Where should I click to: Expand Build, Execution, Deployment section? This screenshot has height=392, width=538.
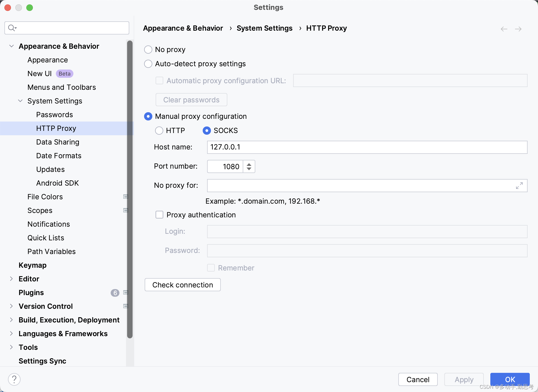click(x=12, y=320)
